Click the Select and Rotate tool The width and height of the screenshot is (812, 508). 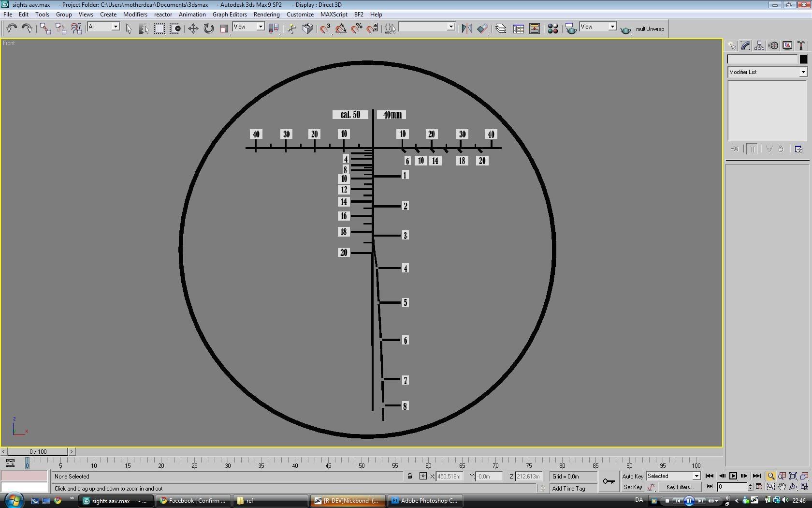click(208, 29)
